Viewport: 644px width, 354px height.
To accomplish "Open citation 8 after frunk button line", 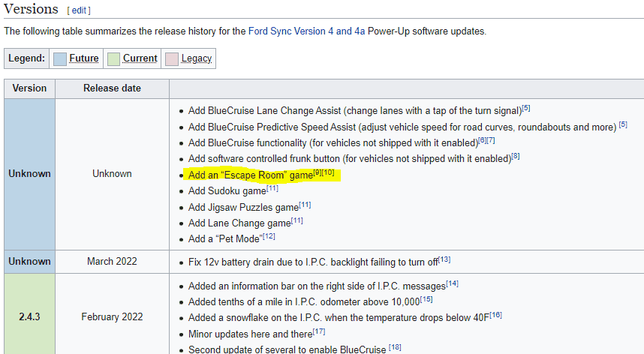I will [516, 157].
